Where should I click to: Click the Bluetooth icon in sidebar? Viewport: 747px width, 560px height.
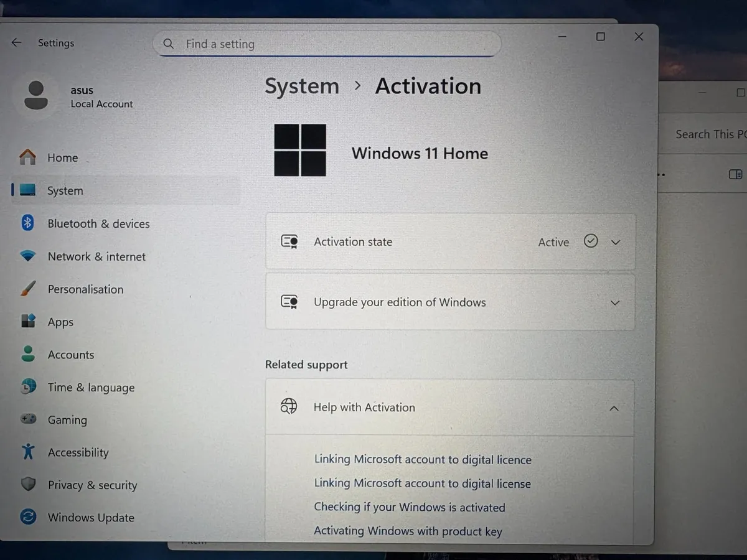coord(27,223)
